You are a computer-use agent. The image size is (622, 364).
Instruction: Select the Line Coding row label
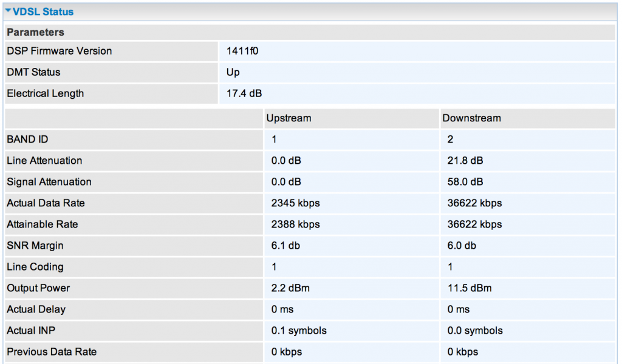(x=35, y=267)
